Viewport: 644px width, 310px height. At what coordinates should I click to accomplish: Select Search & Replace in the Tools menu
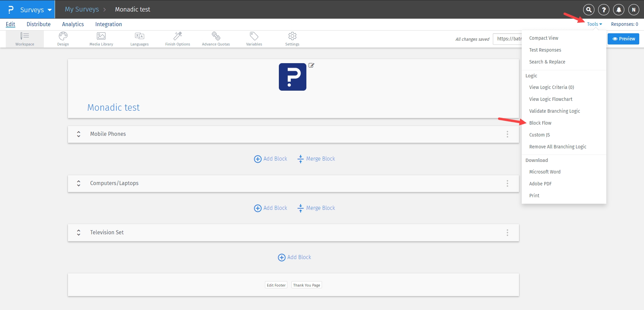coord(547,61)
